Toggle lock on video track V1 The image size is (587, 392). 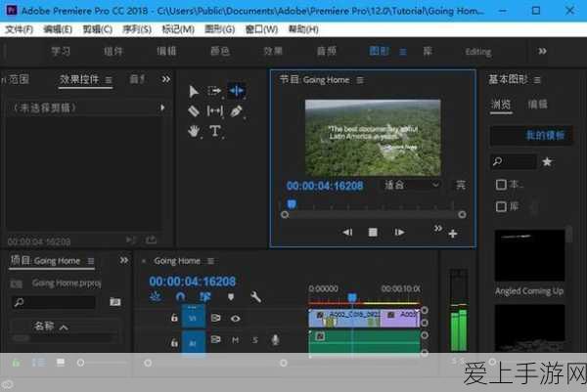point(174,318)
